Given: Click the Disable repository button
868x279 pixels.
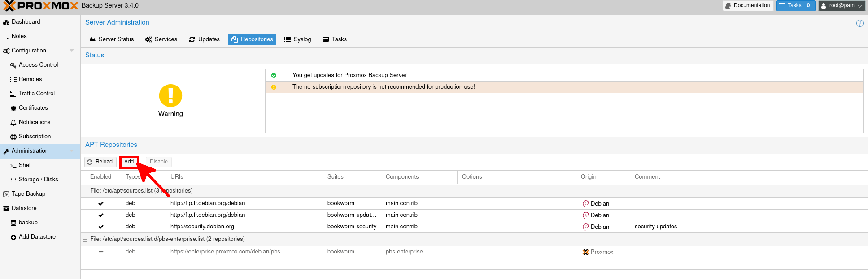Looking at the screenshot, I should coord(159,162).
